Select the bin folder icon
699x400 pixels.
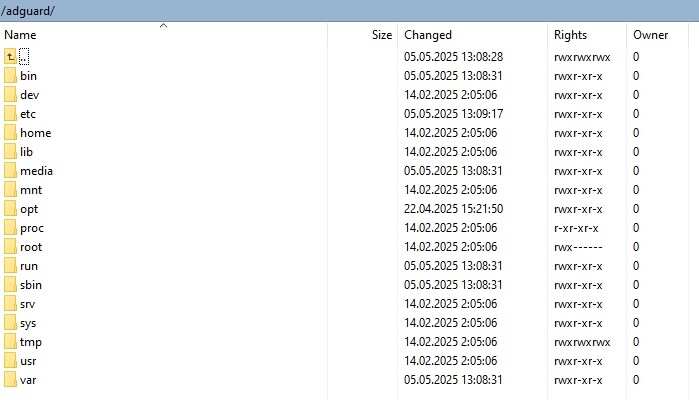click(10, 76)
